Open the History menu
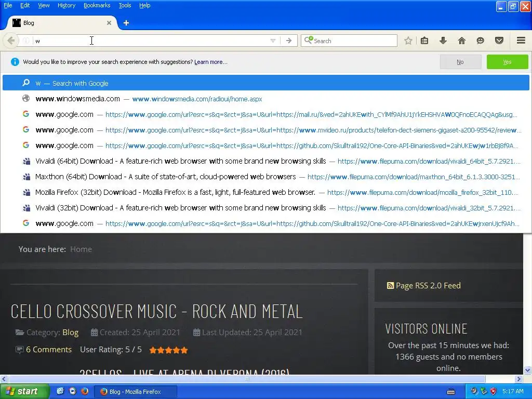The height and width of the screenshot is (399, 532). pos(66,5)
